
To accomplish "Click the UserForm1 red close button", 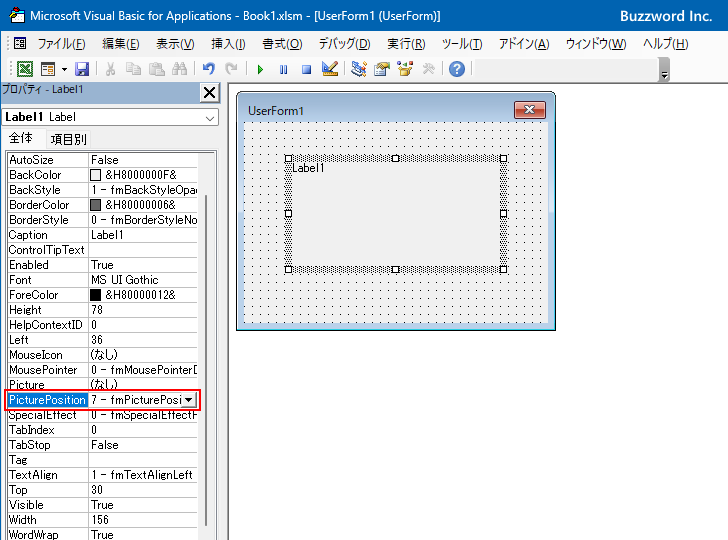I will click(530, 110).
